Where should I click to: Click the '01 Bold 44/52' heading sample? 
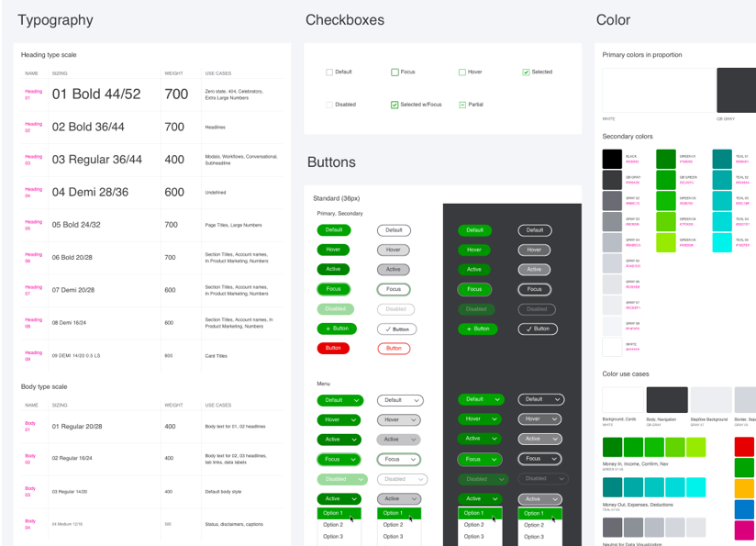pos(96,94)
